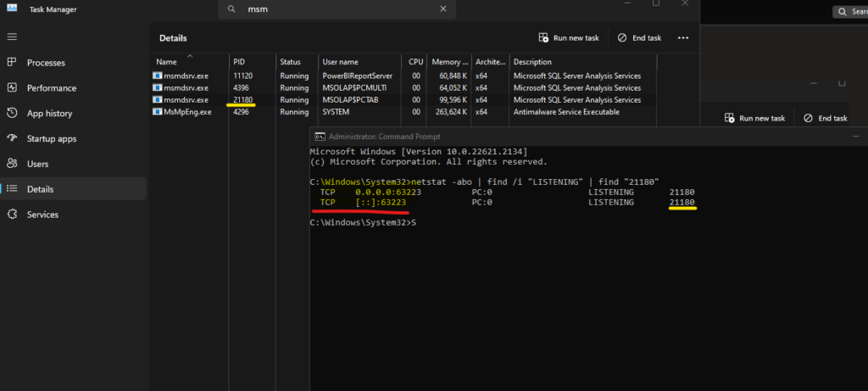The height and width of the screenshot is (391, 868).
Task: Click the App history clock icon
Action: (12, 113)
